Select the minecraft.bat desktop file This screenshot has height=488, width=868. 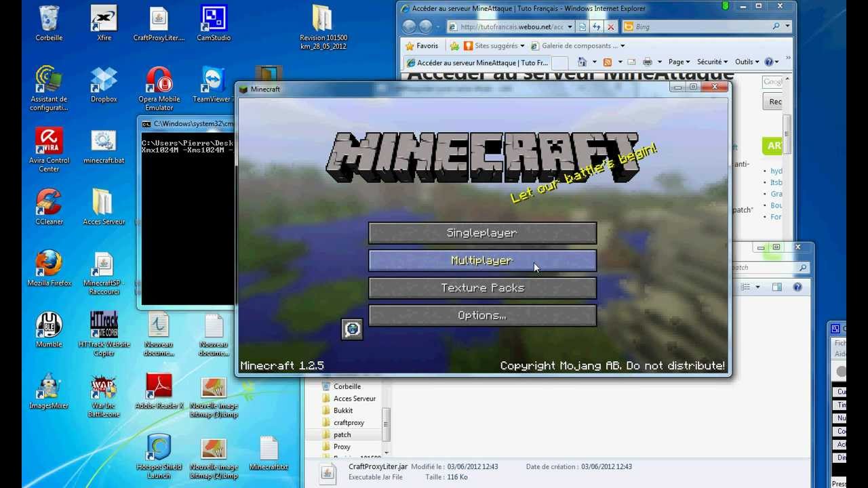pyautogui.click(x=104, y=146)
